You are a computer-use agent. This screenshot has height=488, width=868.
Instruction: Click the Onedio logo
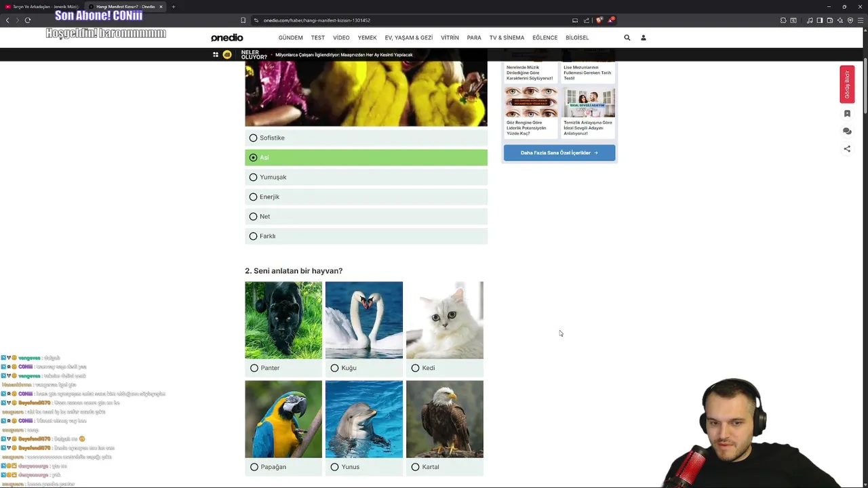coord(227,38)
